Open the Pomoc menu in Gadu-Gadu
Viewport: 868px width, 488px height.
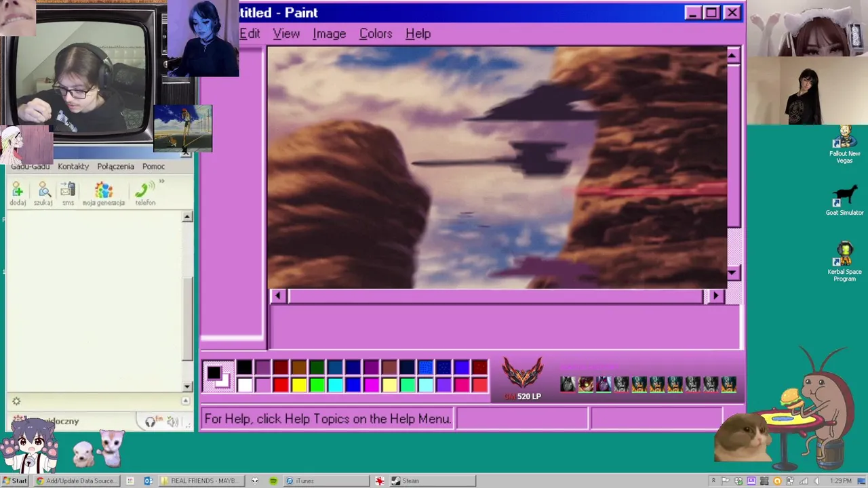pos(153,166)
